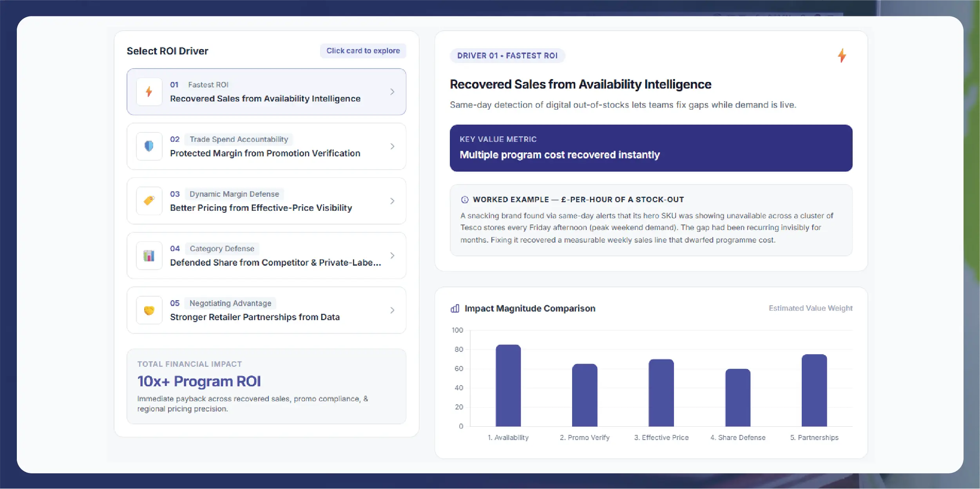
Task: Click the 'Select ROI Driver' heading
Action: [167, 51]
